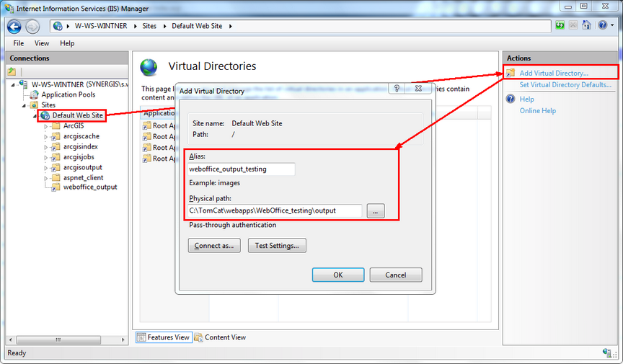Click the arcgisoutput virtual directory icon
623x364 pixels.
tap(56, 167)
